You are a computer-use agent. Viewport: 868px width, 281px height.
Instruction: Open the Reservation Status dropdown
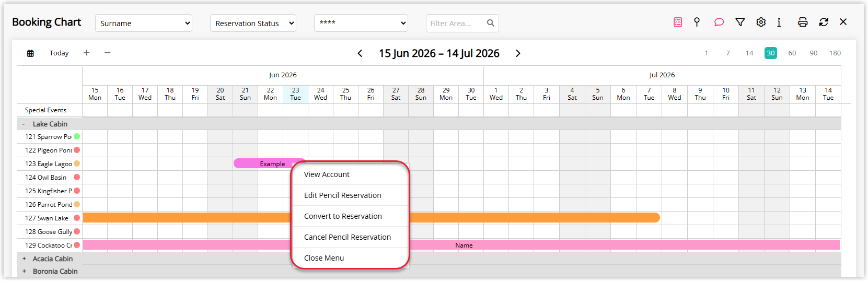click(253, 23)
